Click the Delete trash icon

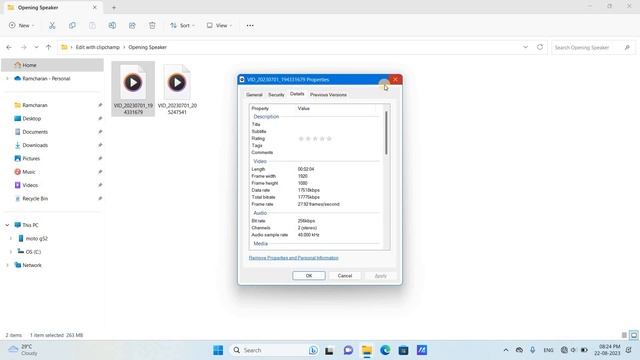pos(152,25)
